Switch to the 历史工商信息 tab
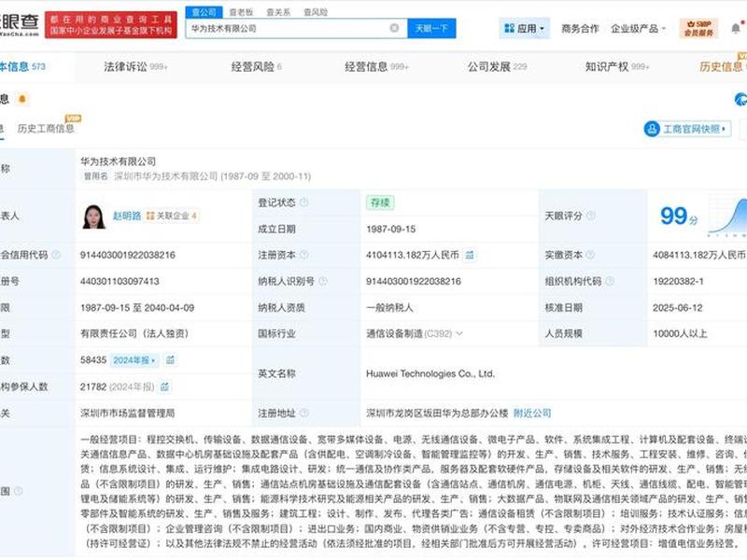The width and height of the screenshot is (747, 560). pos(46,129)
